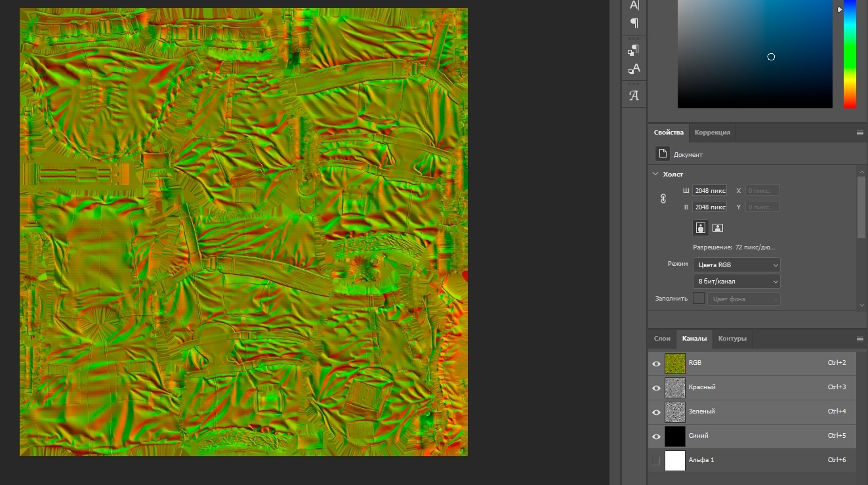868x485 pixels.
Task: Click the Альфа 1 channel name
Action: 701,460
